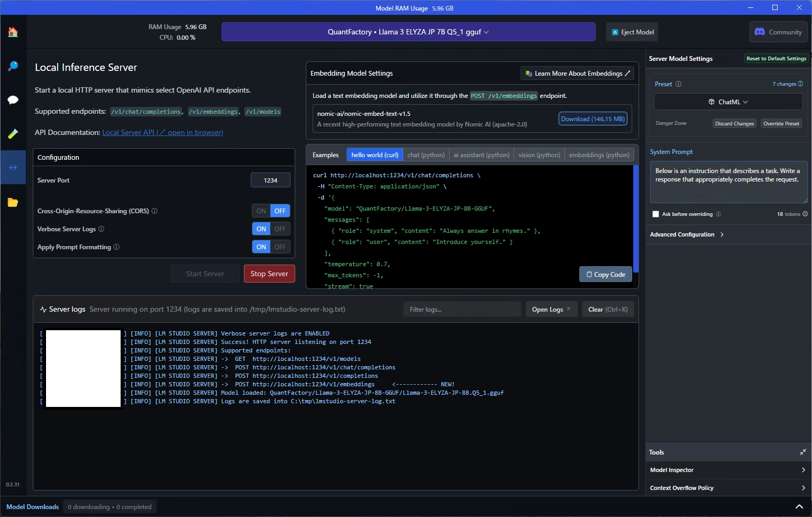812x517 pixels.
Task: Click the ChatML preset cube icon
Action: [711, 102]
